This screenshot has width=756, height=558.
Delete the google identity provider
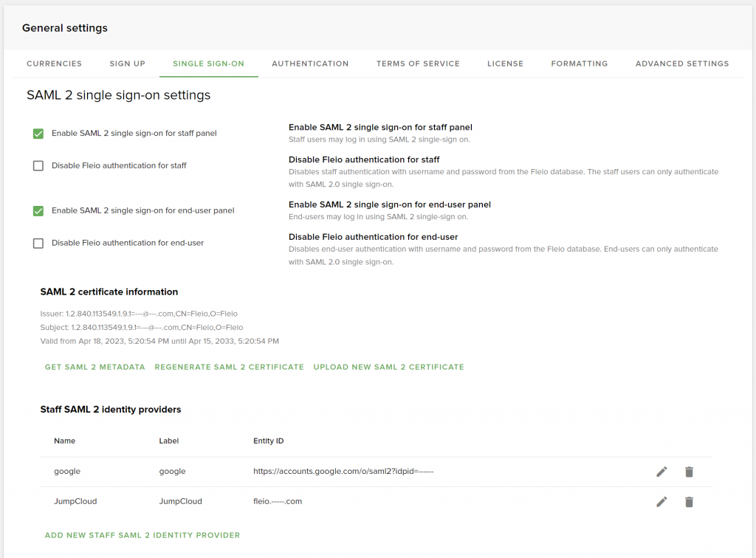(x=689, y=472)
